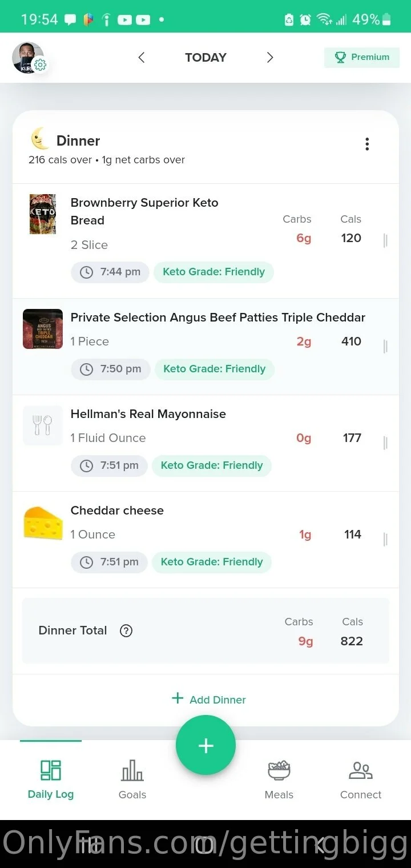Open the Connect tab

tap(361, 778)
